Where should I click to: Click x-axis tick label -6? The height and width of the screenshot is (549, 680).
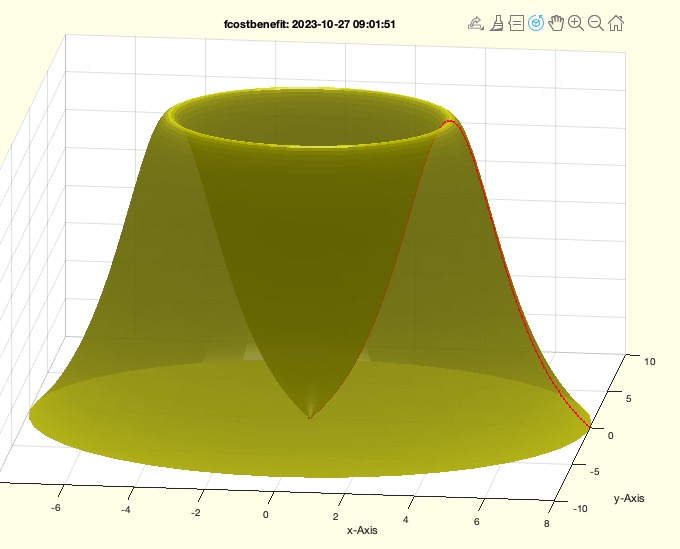(54, 506)
